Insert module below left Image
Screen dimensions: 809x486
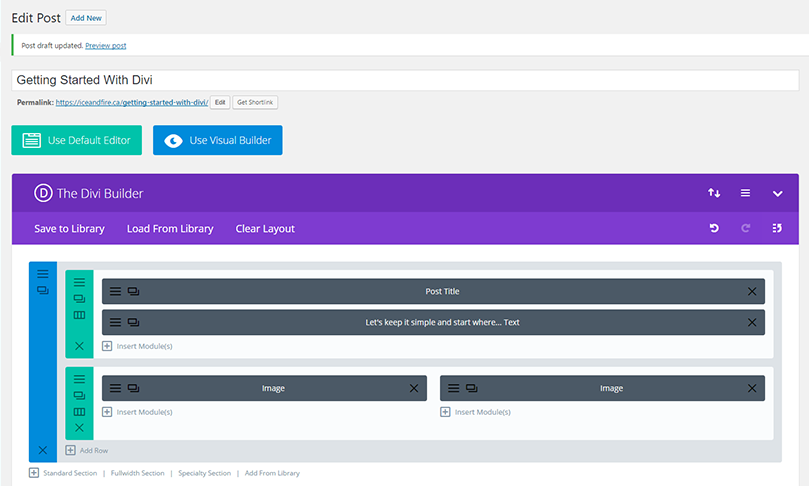138,412
